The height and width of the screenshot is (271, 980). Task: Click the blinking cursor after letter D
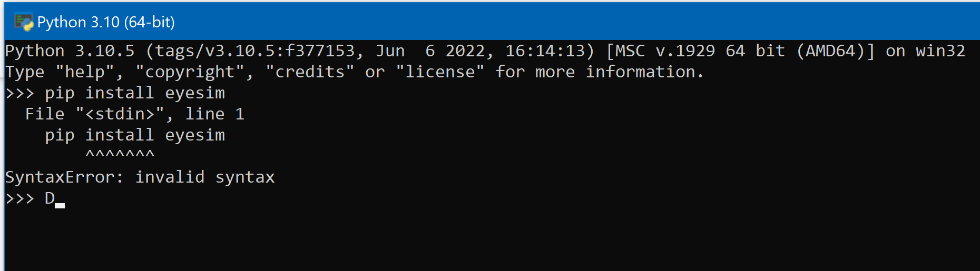pyautogui.click(x=60, y=205)
